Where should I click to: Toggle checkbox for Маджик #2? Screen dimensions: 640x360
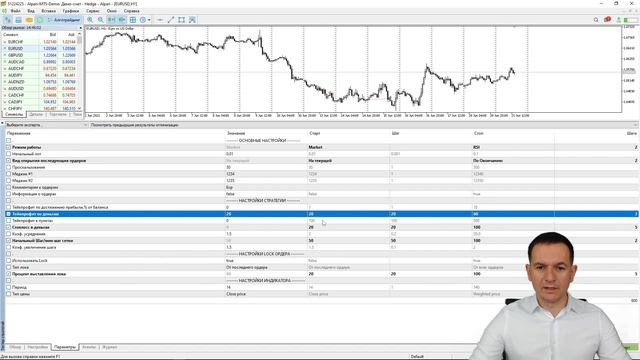9,180
